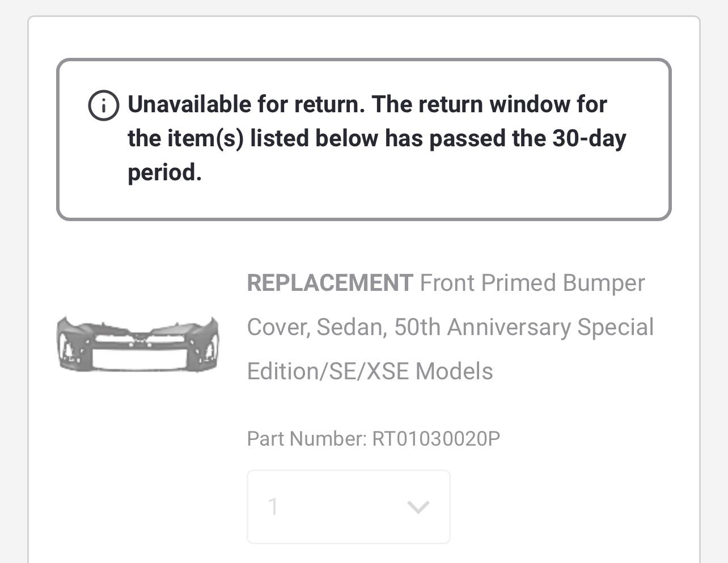The width and height of the screenshot is (728, 563).
Task: Click the "Edition/SE/XSE Models" title line
Action: (x=370, y=371)
